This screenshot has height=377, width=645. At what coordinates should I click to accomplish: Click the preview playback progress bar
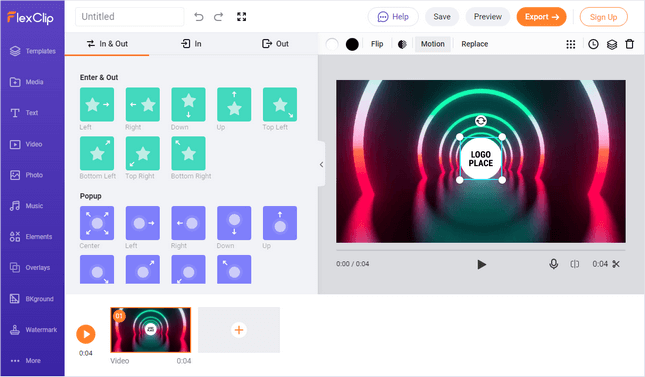(480, 249)
